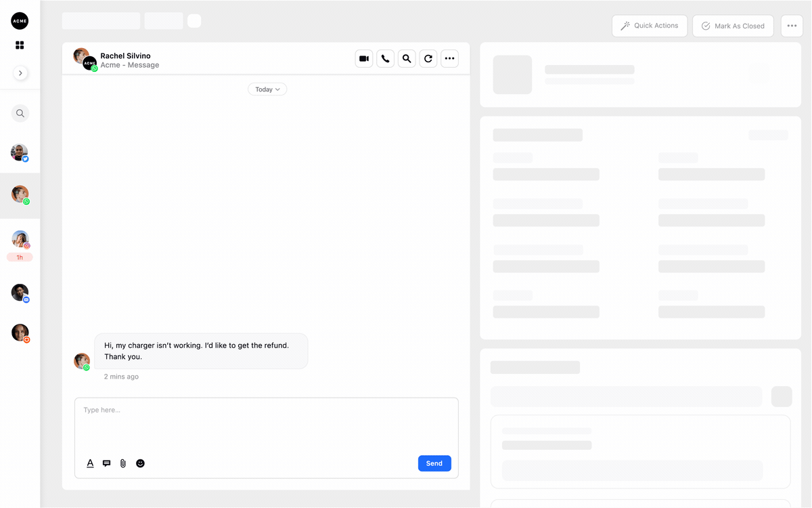Start a video call with Rachel
This screenshot has height=508, width=812.
tap(364, 59)
